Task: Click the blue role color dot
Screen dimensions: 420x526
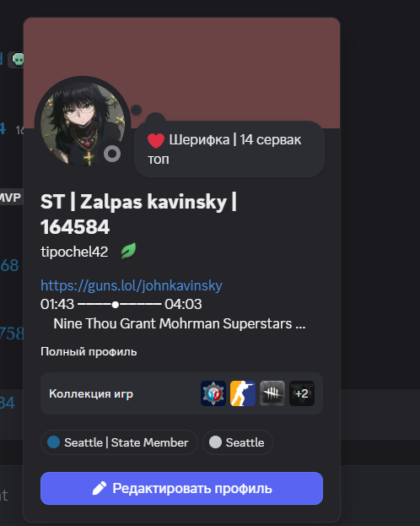Action: (54, 442)
